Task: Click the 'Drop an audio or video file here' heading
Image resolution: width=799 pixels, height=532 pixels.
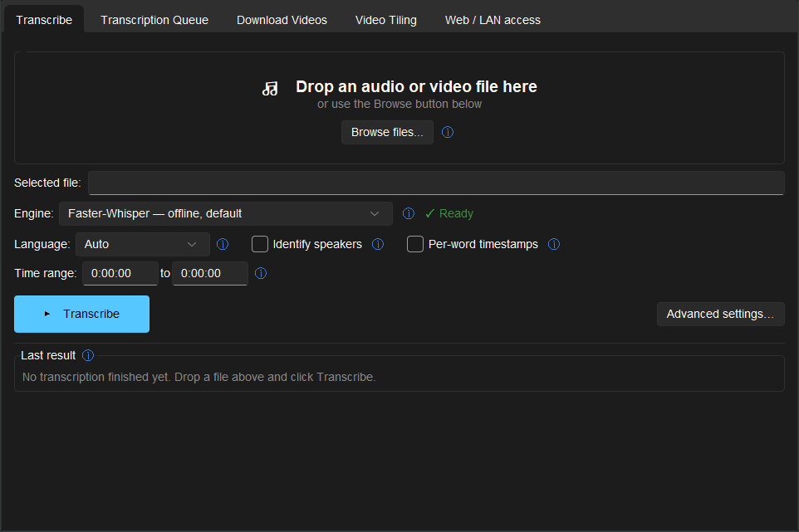Action: coord(416,86)
